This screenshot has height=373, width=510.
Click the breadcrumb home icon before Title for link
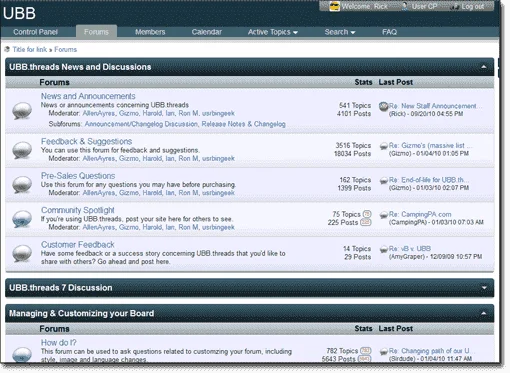tap(7, 49)
